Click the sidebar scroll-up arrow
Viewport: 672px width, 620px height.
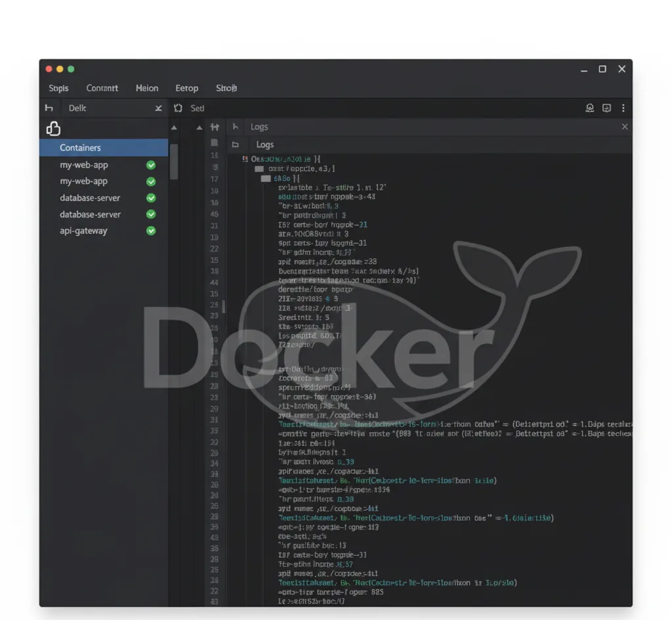(174, 127)
